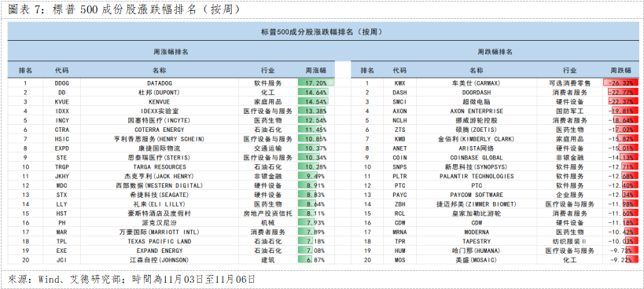Viewport: 644px width, 289px height.
Task: Click the 6.87% gain value
Action: click(x=316, y=260)
